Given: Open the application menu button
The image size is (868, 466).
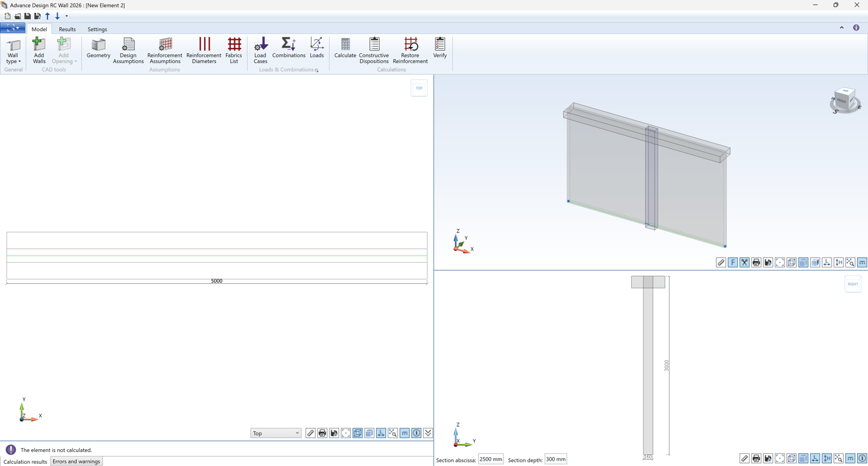Looking at the screenshot, I should tap(13, 28).
